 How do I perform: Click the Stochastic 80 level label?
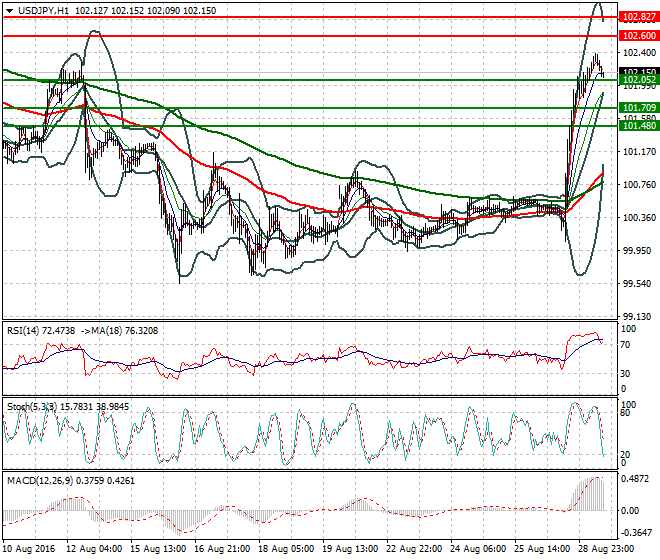point(626,413)
